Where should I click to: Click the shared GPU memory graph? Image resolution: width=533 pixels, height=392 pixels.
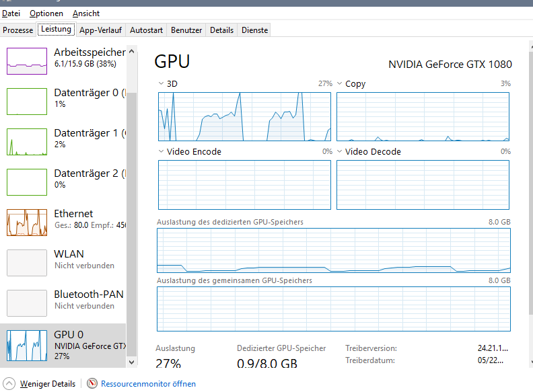click(x=334, y=309)
